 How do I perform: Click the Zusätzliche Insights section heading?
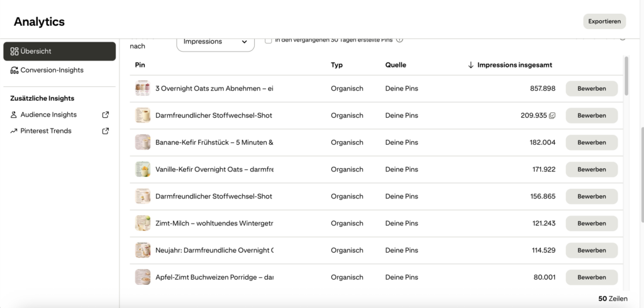42,98
